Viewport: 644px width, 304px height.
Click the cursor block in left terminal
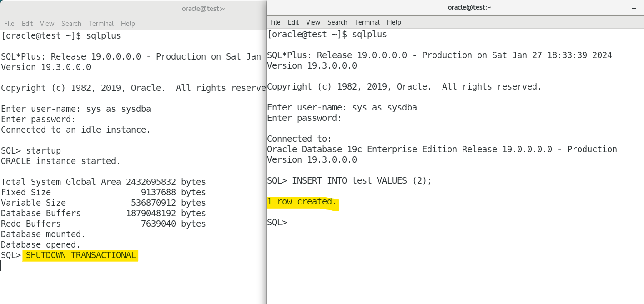click(3, 266)
